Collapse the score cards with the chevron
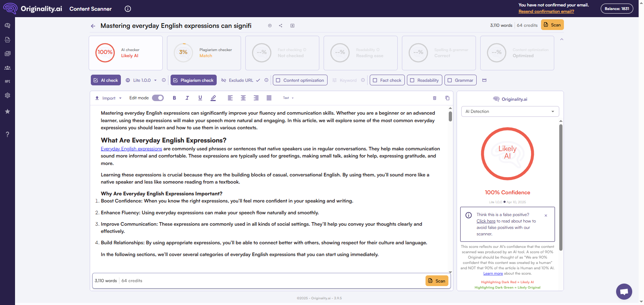This screenshot has width=644, height=305. coord(562,39)
